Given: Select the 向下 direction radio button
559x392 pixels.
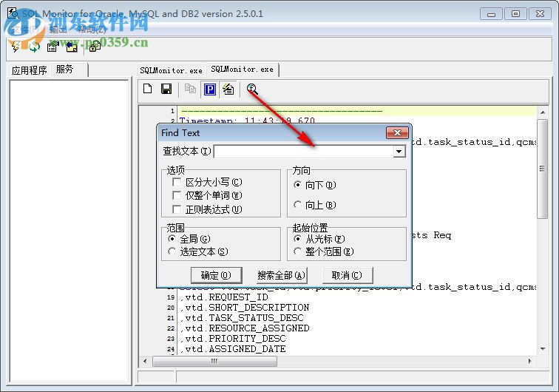Looking at the screenshot, I should pos(297,185).
